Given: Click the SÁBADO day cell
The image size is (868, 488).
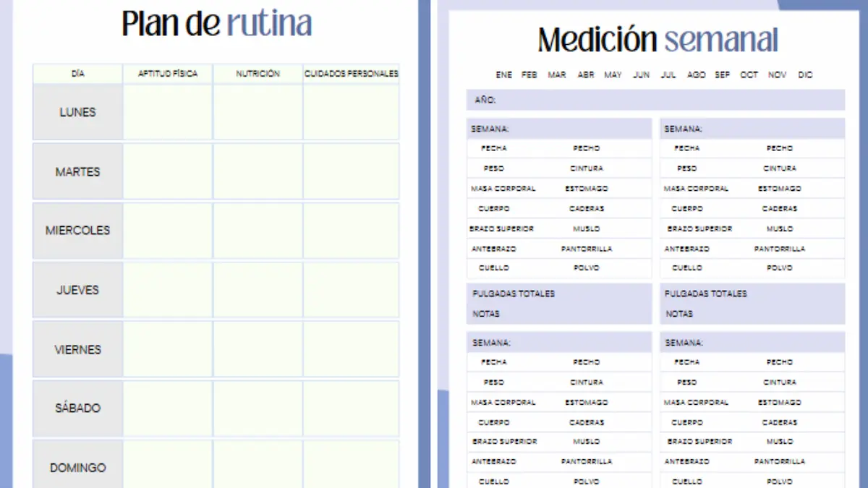Looking at the screenshot, I should tap(77, 408).
